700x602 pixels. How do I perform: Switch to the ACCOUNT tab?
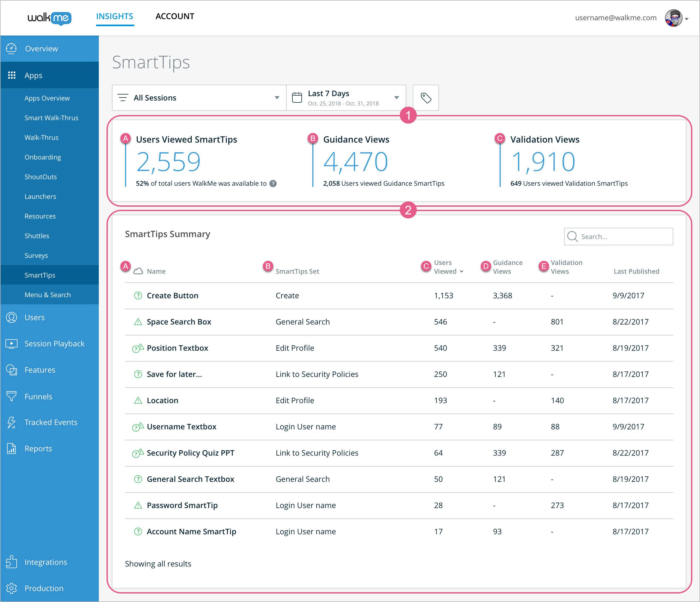point(175,16)
